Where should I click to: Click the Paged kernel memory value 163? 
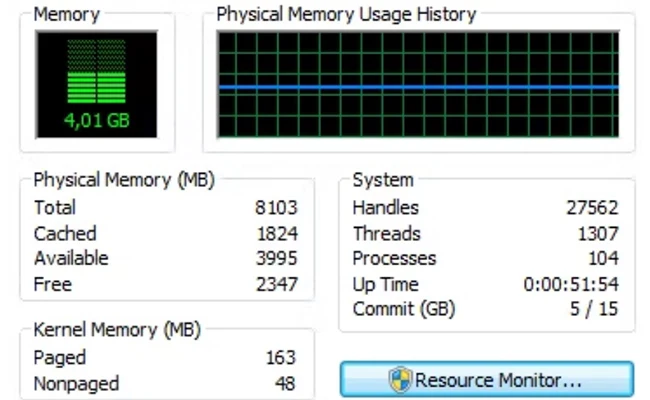point(281,357)
